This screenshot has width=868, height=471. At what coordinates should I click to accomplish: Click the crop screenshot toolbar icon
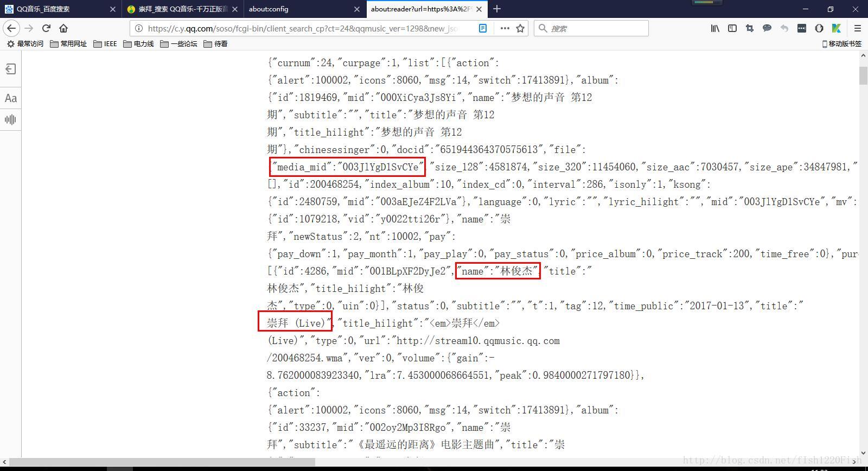pyautogui.click(x=750, y=28)
